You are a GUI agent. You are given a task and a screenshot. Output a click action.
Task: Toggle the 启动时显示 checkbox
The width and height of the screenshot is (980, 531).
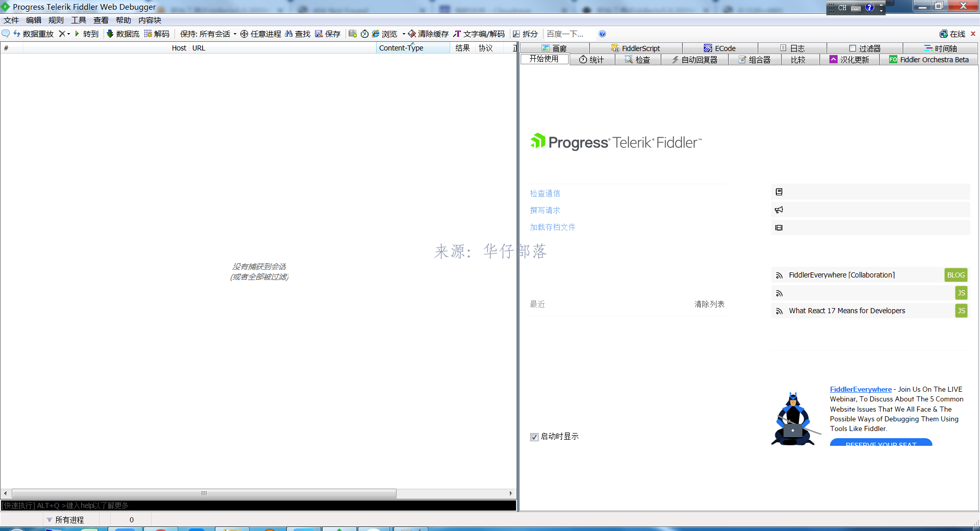[534, 437]
